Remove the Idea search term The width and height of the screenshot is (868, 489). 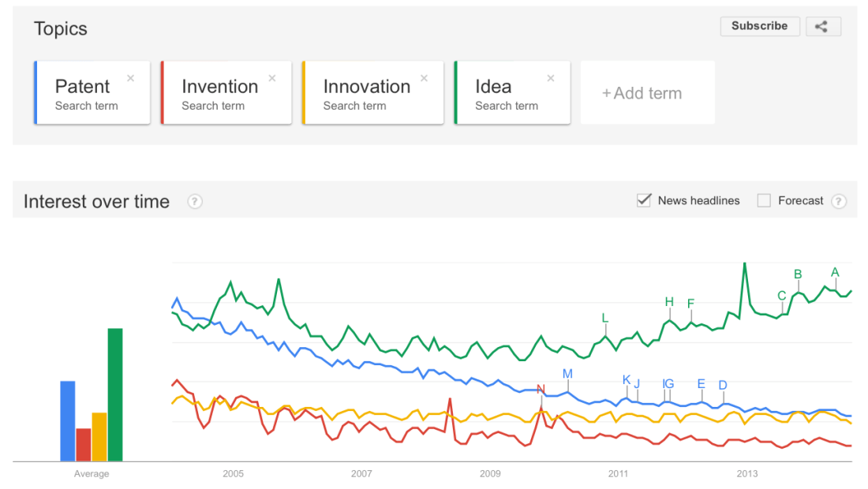(x=551, y=78)
